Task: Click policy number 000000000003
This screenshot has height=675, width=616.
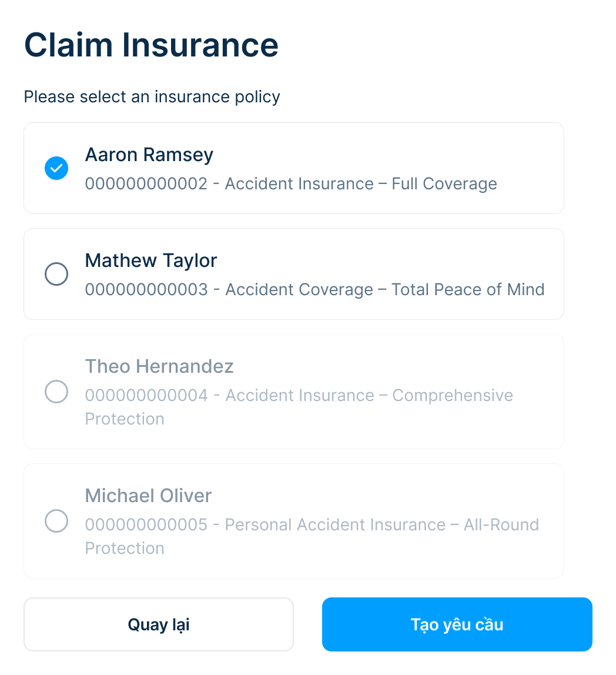Action: (x=146, y=290)
